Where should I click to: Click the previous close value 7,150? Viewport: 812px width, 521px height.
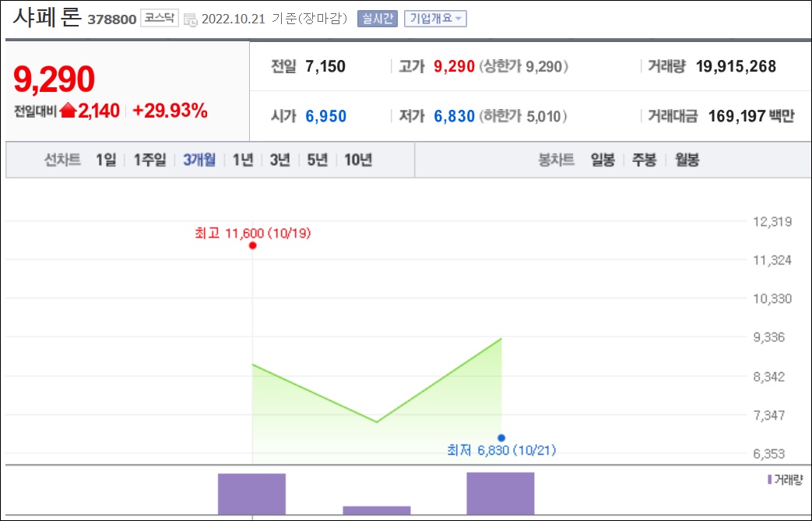tap(325, 66)
